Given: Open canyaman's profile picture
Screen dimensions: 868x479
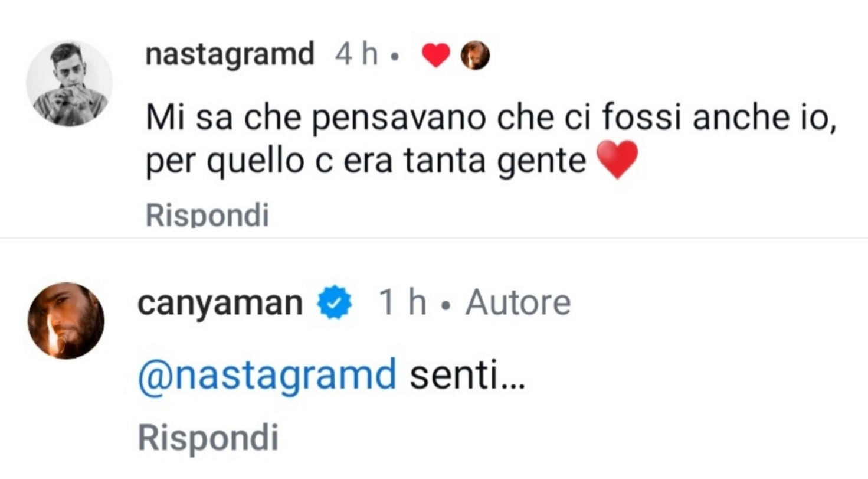Looking at the screenshot, I should tap(66, 320).
